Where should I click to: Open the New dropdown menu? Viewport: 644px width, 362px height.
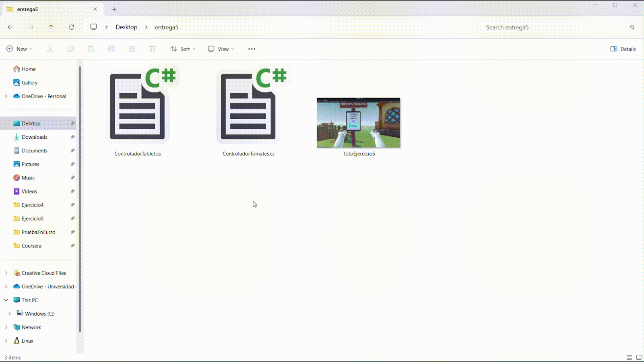tap(19, 49)
